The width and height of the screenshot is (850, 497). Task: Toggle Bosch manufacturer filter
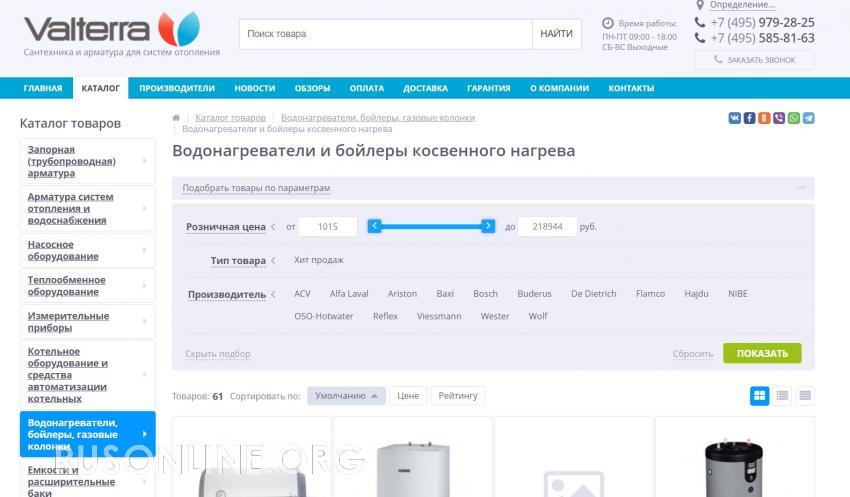coord(485,294)
